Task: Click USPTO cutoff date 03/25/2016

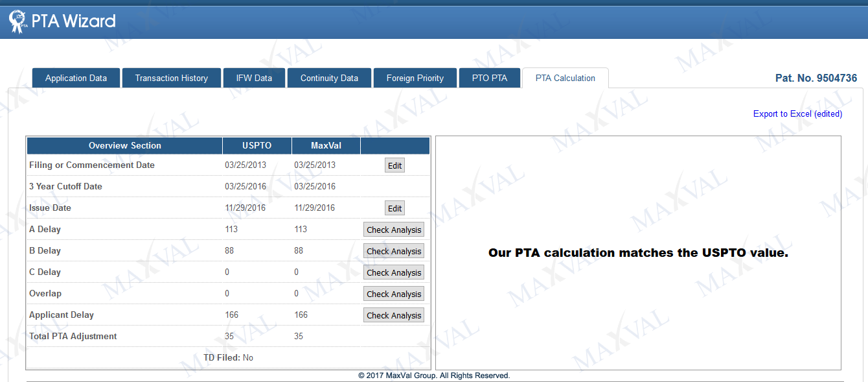Action: [246, 186]
